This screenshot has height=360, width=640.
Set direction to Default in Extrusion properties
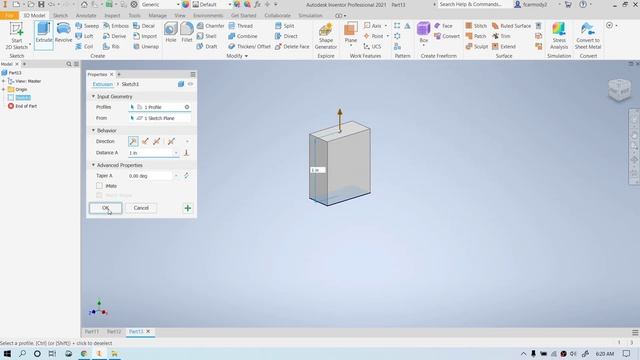[x=133, y=141]
